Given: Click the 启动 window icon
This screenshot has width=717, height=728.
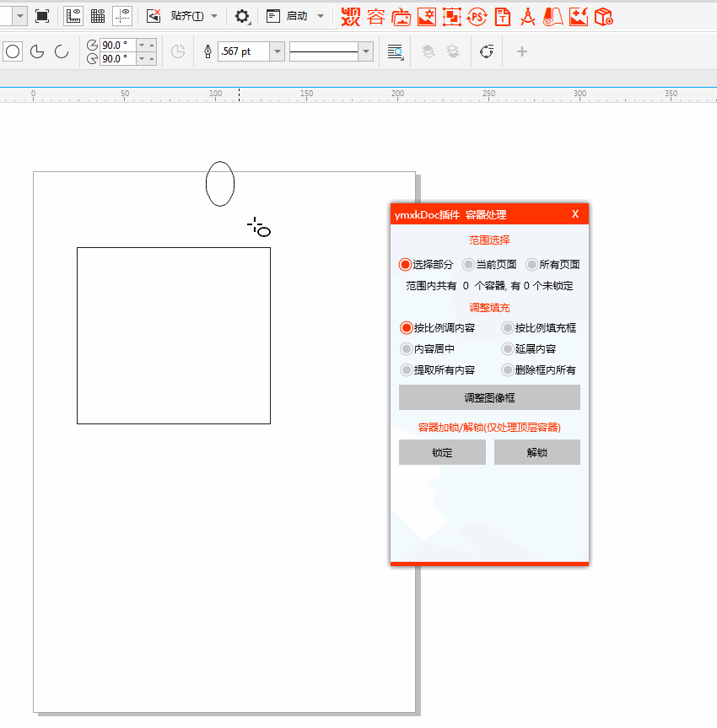Looking at the screenshot, I should pos(273,16).
